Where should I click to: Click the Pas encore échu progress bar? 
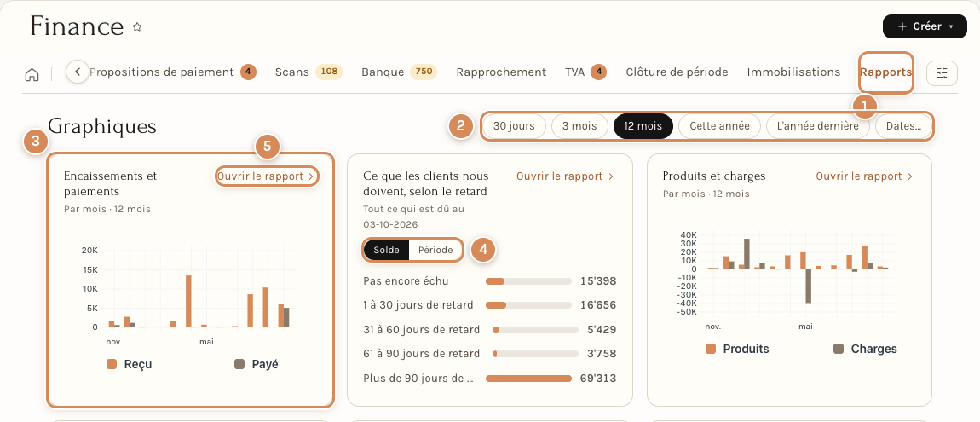pos(528,281)
